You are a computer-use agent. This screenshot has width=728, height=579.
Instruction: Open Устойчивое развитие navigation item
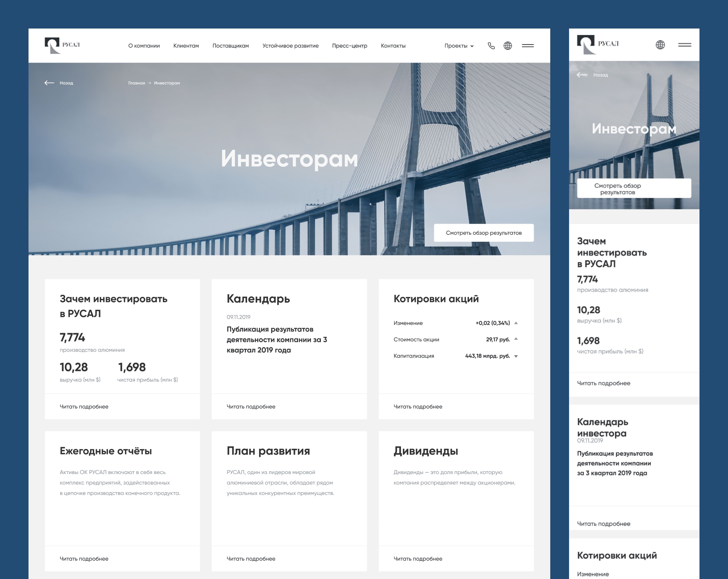tap(290, 46)
